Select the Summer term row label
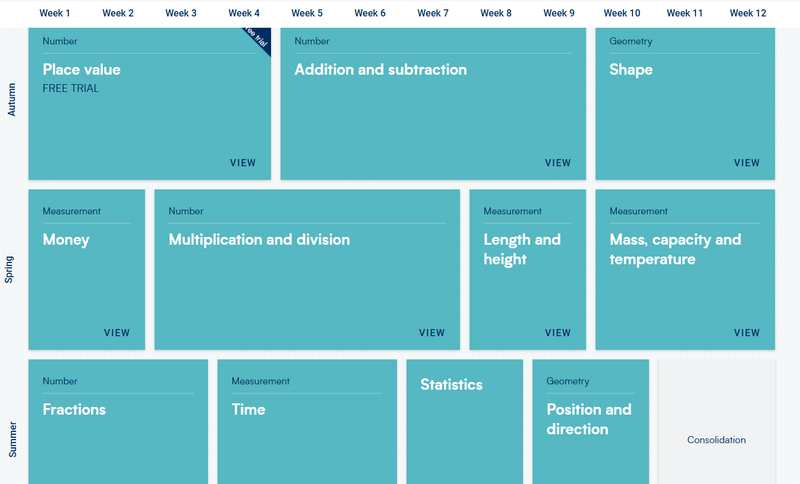The image size is (800, 484). 12,438
